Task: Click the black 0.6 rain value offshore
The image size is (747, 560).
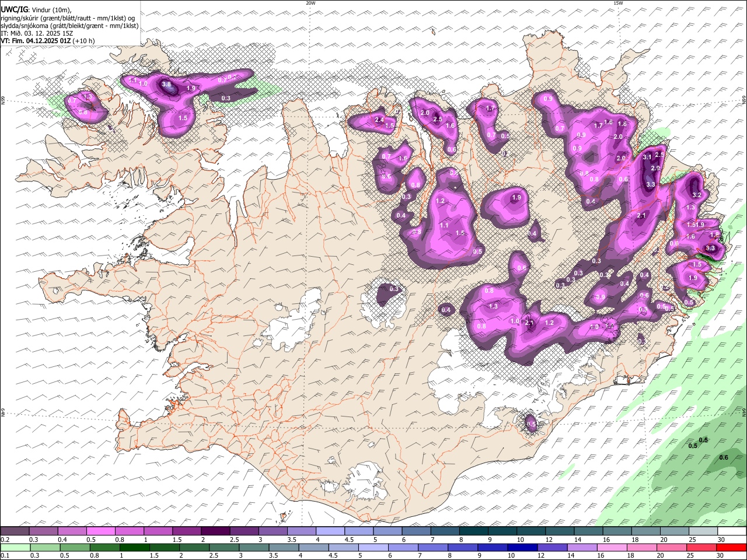Action: pos(724,457)
